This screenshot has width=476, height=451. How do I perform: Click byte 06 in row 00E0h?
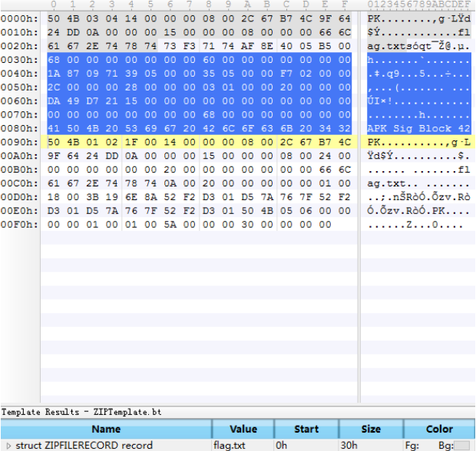306,211
